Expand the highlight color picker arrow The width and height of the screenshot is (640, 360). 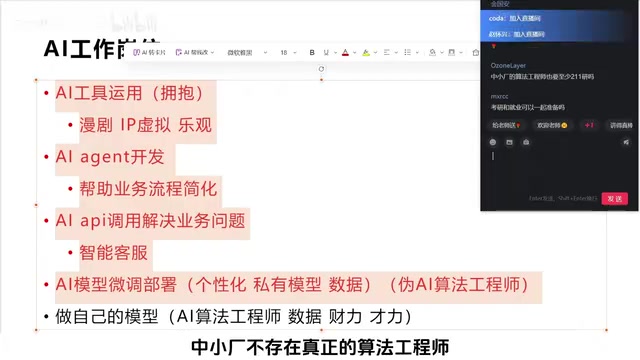click(375, 53)
